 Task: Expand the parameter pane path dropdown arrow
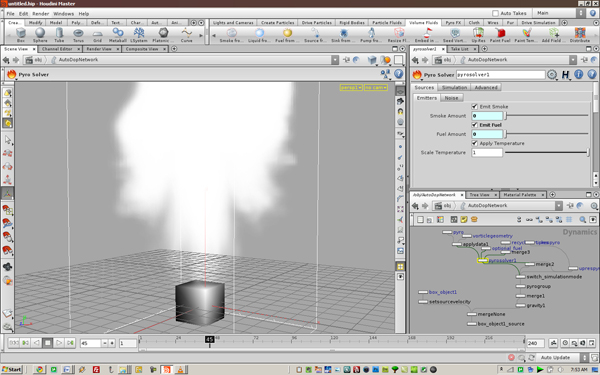click(x=573, y=60)
